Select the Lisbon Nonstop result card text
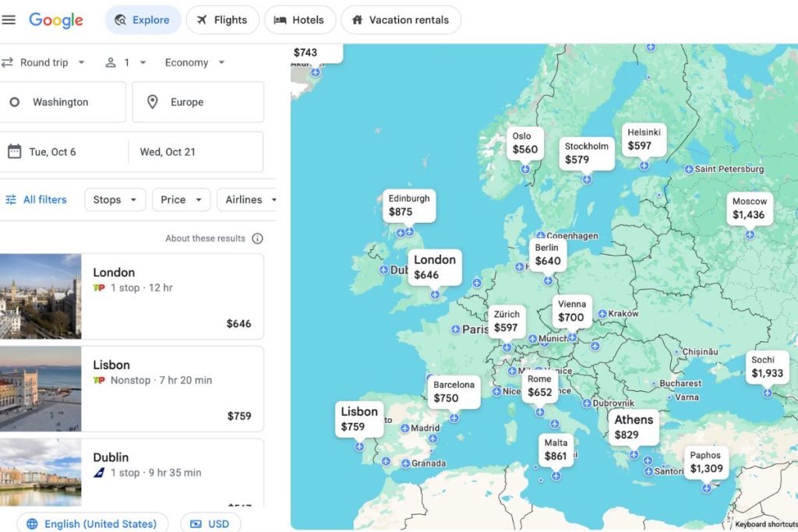The height and width of the screenshot is (532, 798). tap(161, 380)
